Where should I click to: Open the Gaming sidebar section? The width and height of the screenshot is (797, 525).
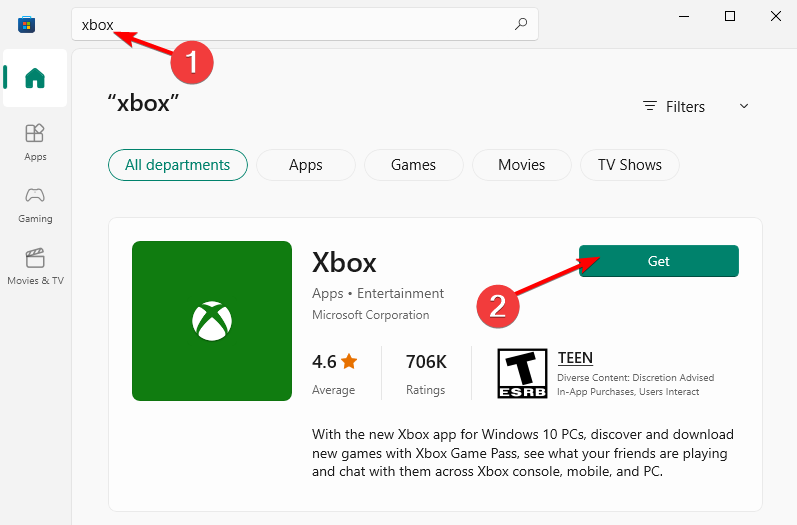[x=35, y=204]
